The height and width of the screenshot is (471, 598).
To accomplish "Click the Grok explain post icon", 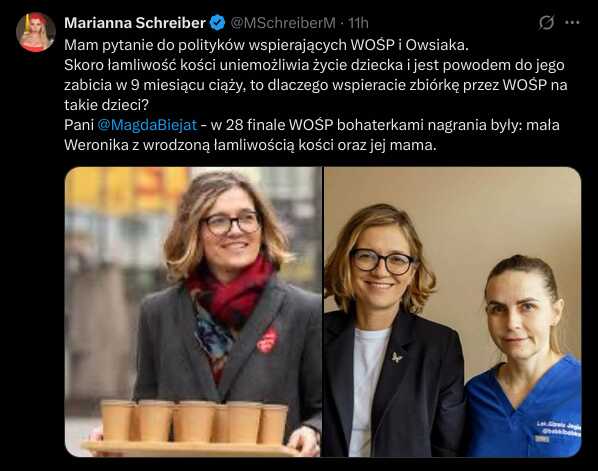I will (546, 23).
